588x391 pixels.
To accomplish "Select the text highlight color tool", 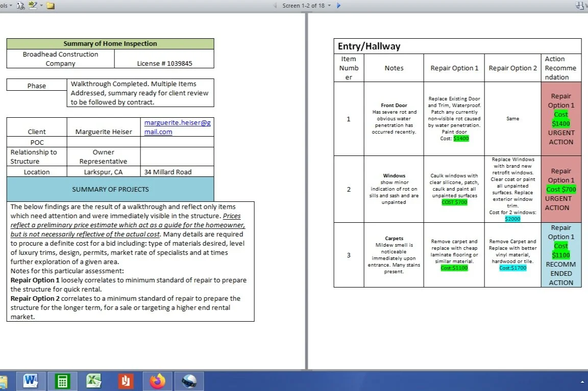I will point(33,5).
